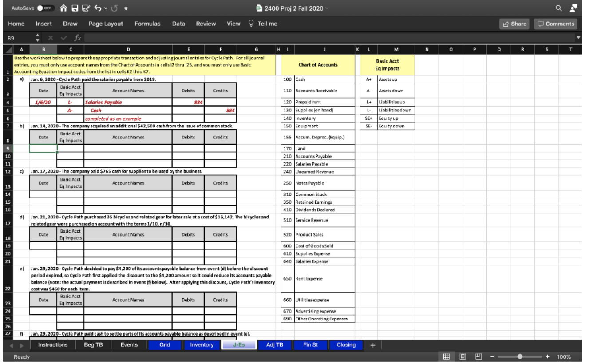Click the Chart of Accounts header cell
Image resolution: width=593 pixels, height=364 pixels.
click(x=318, y=65)
